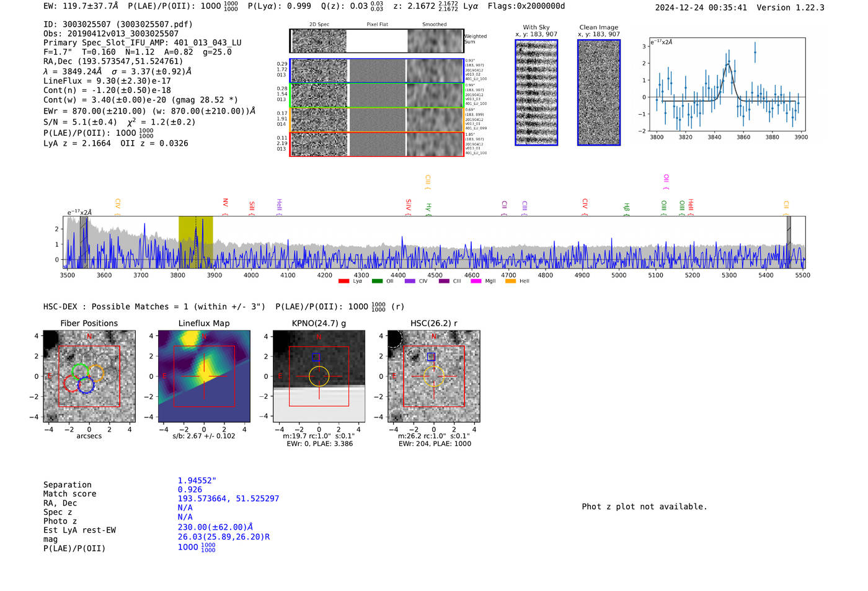Click the EWr: 204, PLAE: 1000 caption

click(435, 443)
